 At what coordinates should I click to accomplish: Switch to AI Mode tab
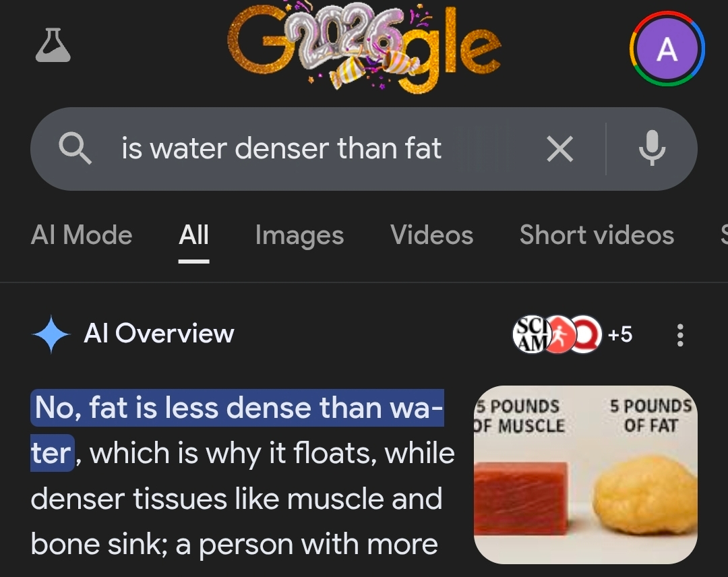82,235
